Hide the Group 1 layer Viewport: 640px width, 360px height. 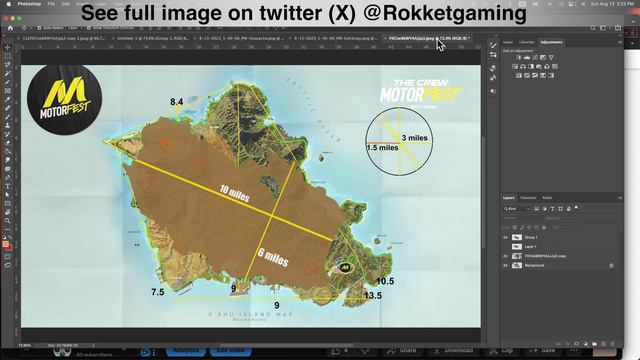click(x=505, y=238)
